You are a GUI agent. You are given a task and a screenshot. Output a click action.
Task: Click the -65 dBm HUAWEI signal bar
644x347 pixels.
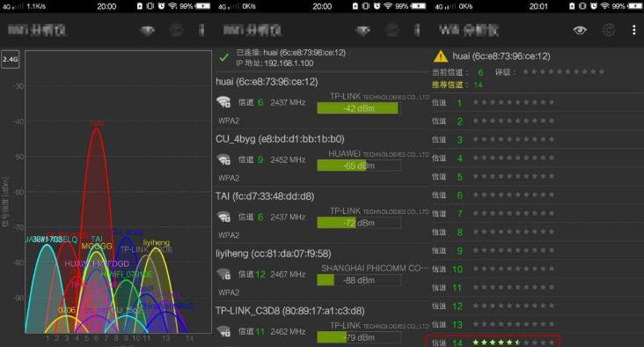tap(359, 166)
